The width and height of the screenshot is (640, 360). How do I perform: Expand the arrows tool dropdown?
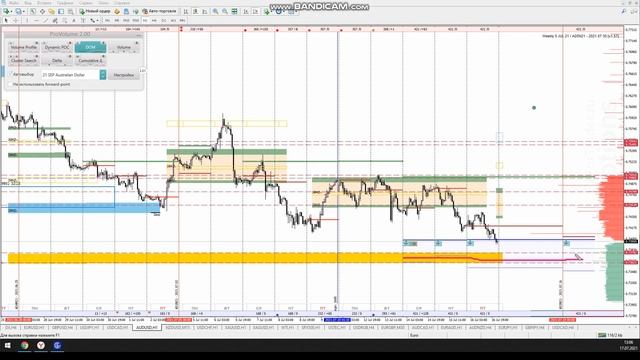pos(98,20)
